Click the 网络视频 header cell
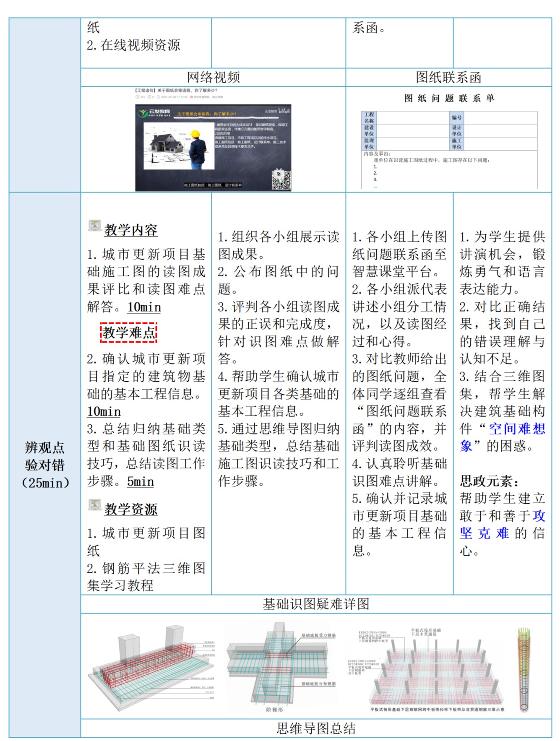This screenshot has height=741, width=560. point(213,77)
